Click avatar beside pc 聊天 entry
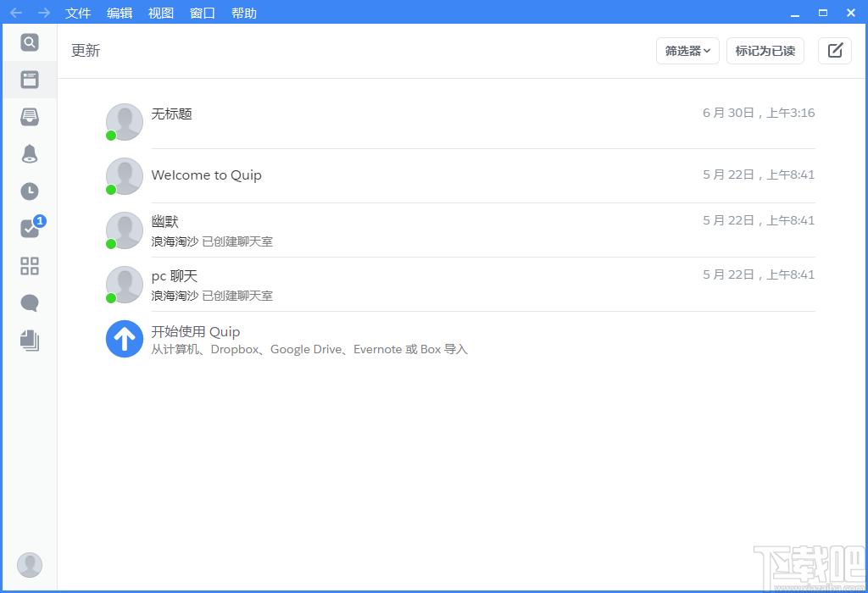This screenshot has width=868, height=593. pos(125,285)
